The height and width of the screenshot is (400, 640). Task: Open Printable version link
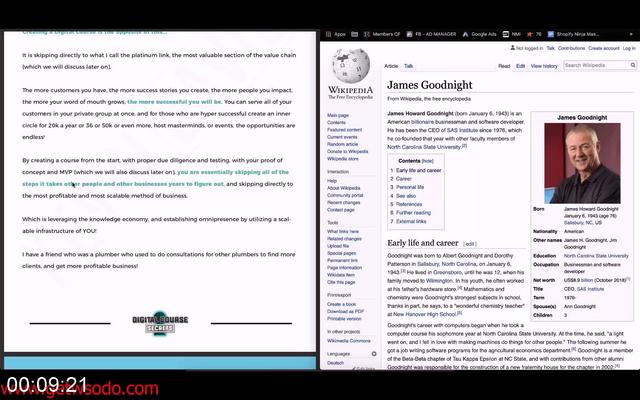344,319
